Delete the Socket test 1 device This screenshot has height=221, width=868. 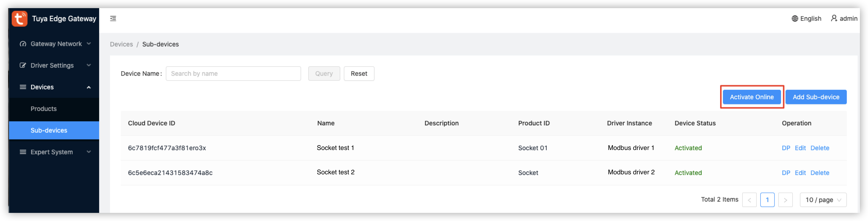click(x=820, y=148)
